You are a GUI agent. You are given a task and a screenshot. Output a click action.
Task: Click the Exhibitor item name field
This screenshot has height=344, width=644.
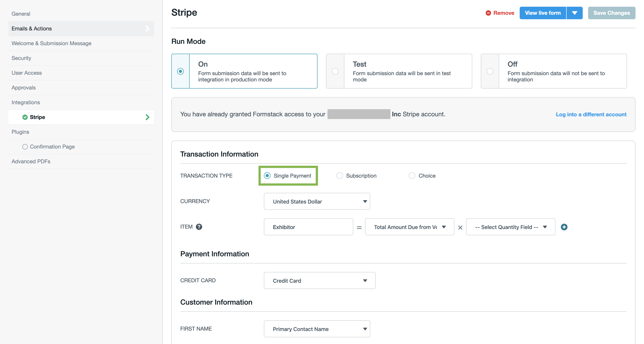pos(308,227)
